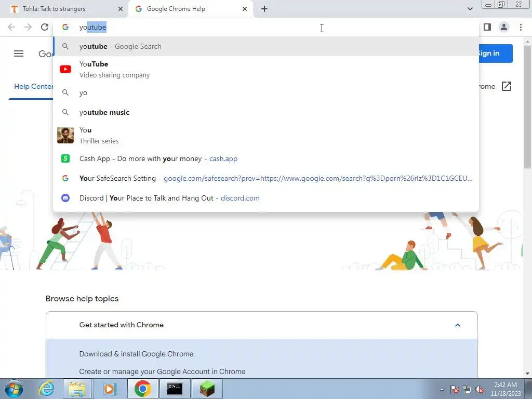
Task: Switch to Tohla: Talk to strangers tab
Action: [64, 9]
